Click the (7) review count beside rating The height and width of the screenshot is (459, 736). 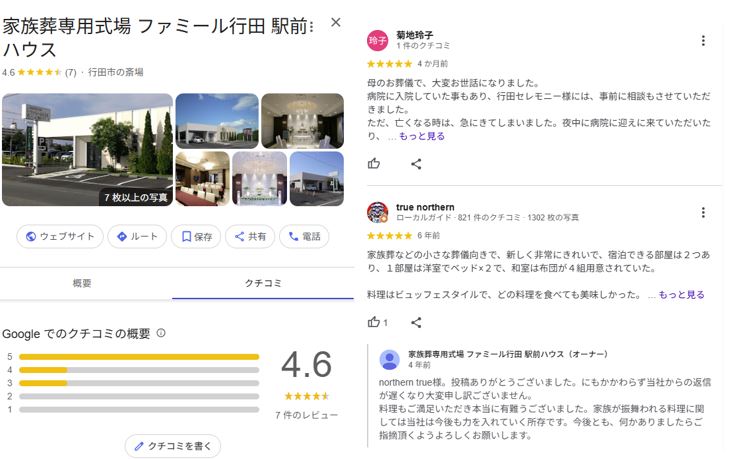[70, 72]
